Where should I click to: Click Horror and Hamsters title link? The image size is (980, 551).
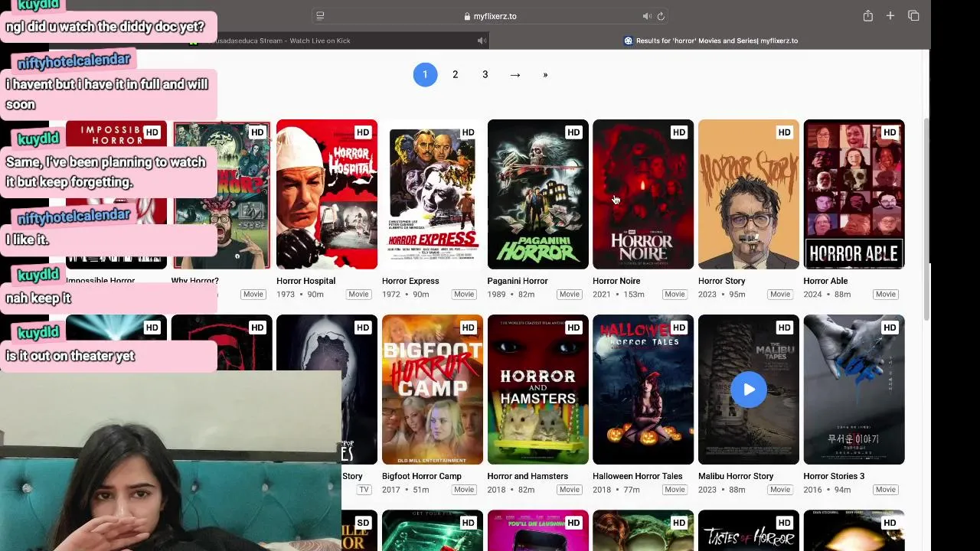(528, 476)
